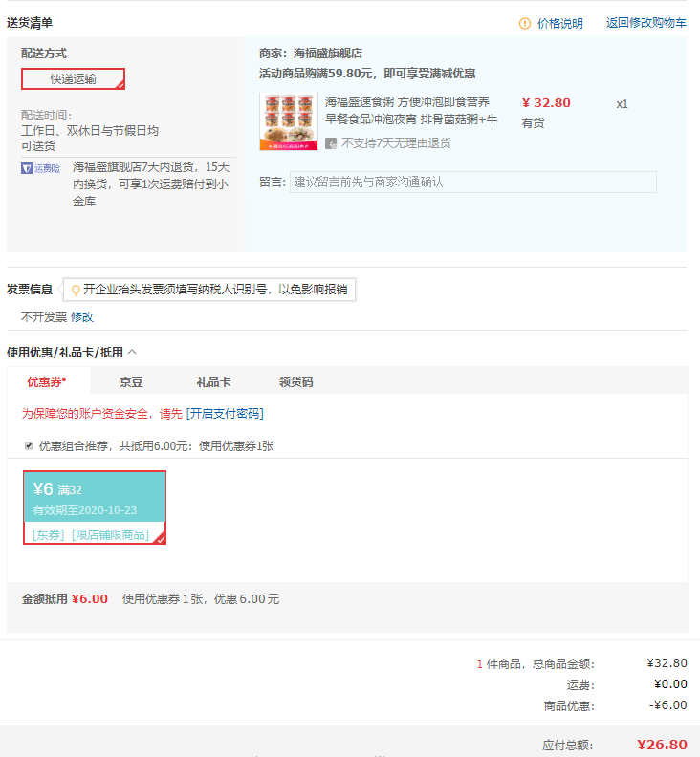Screen dimensions: 700x757
Task: Open the 价格说明 link
Action: click(x=559, y=23)
